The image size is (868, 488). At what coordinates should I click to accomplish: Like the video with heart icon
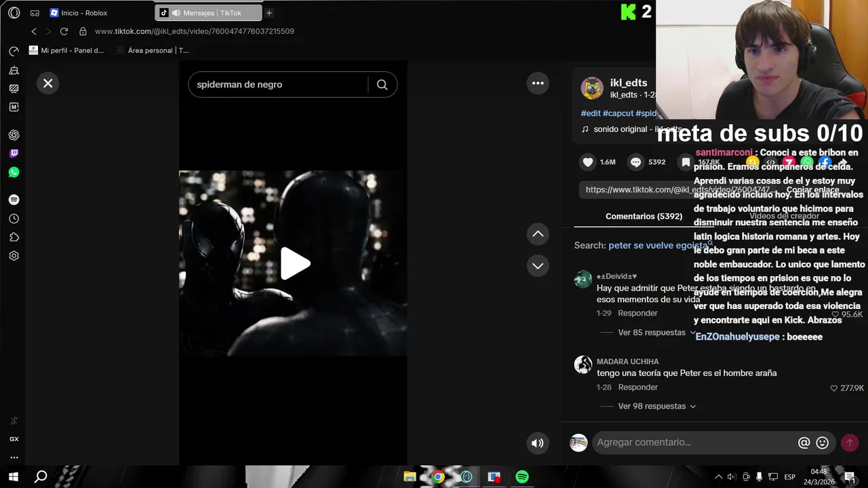pos(588,162)
